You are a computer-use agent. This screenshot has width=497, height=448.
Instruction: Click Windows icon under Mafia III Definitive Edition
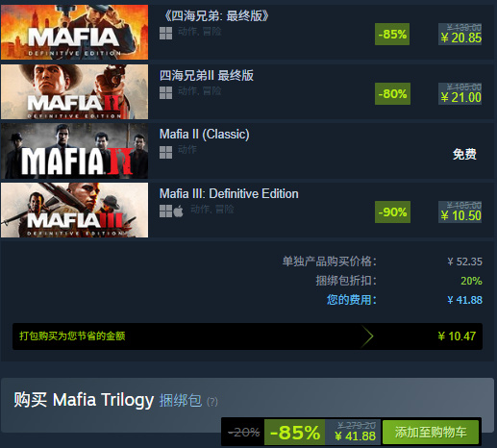[x=165, y=212]
